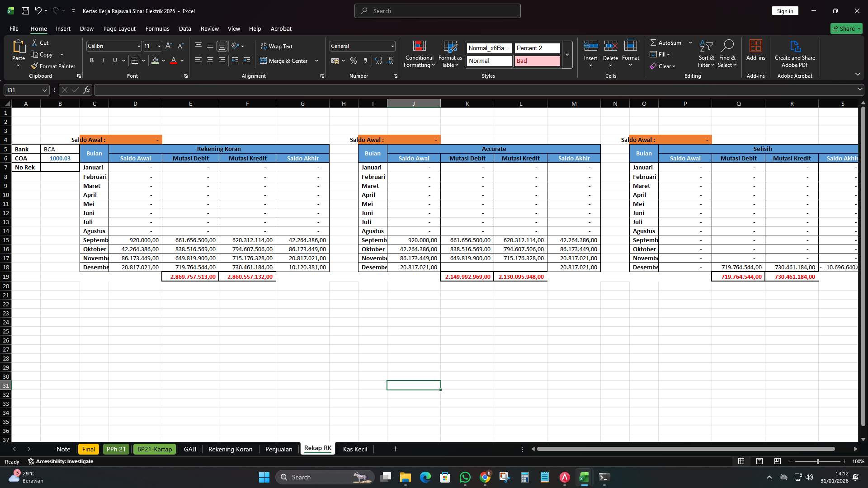Apply Percent Style number format

pyautogui.click(x=354, y=61)
